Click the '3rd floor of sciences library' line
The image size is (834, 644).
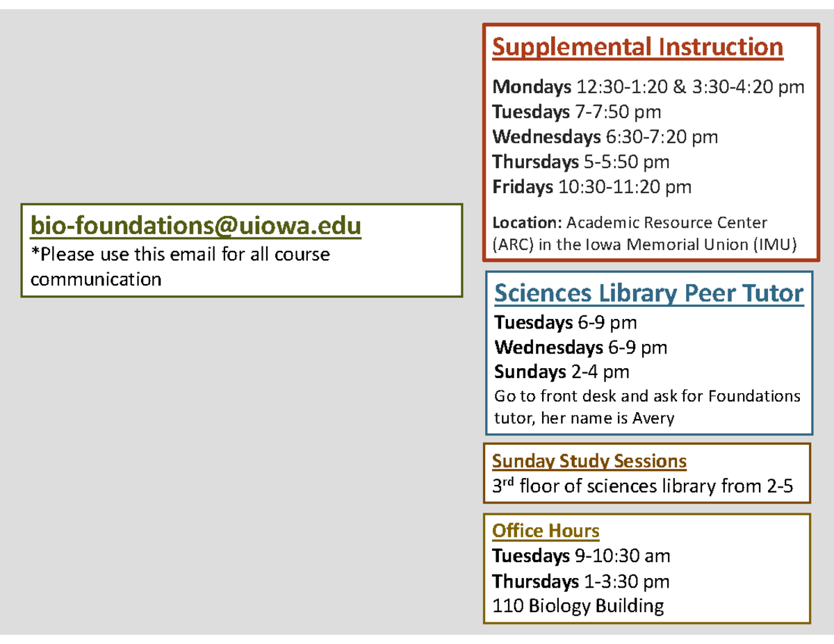point(642,486)
